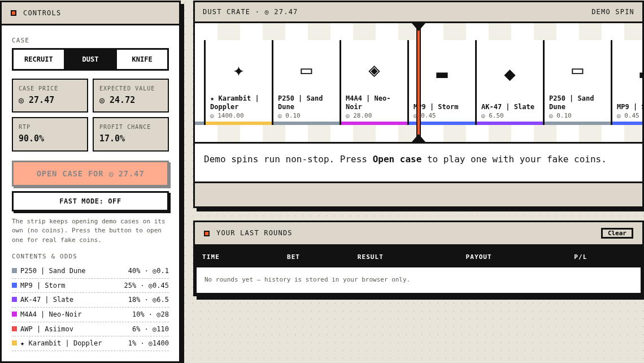Click the Dust Crate 27.47 title
This screenshot has width=644, height=363.
tap(250, 12)
